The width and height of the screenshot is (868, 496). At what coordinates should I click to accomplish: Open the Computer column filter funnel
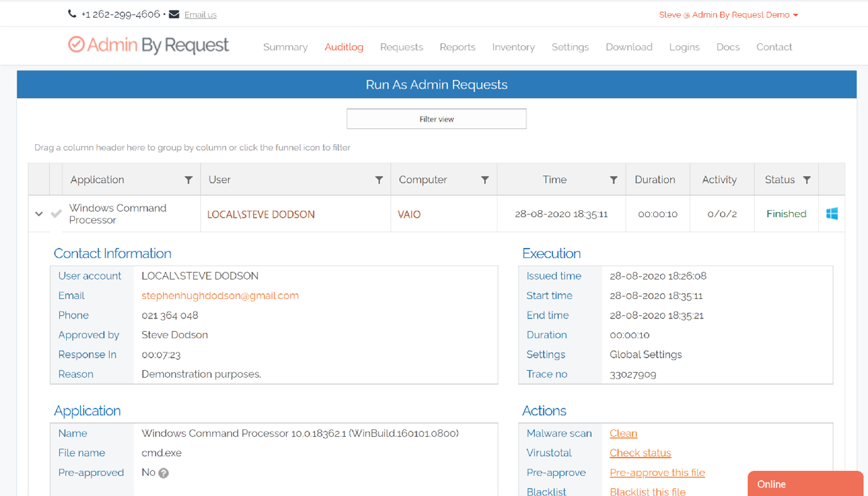[x=485, y=180]
